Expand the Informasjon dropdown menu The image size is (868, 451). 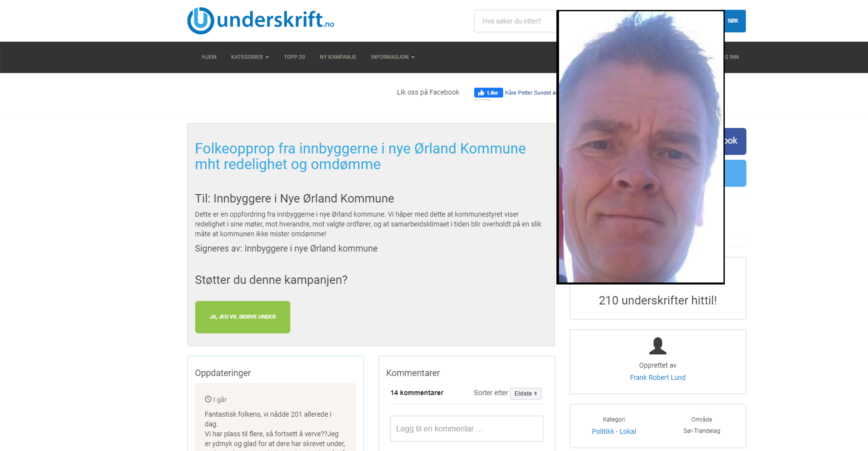pos(393,57)
